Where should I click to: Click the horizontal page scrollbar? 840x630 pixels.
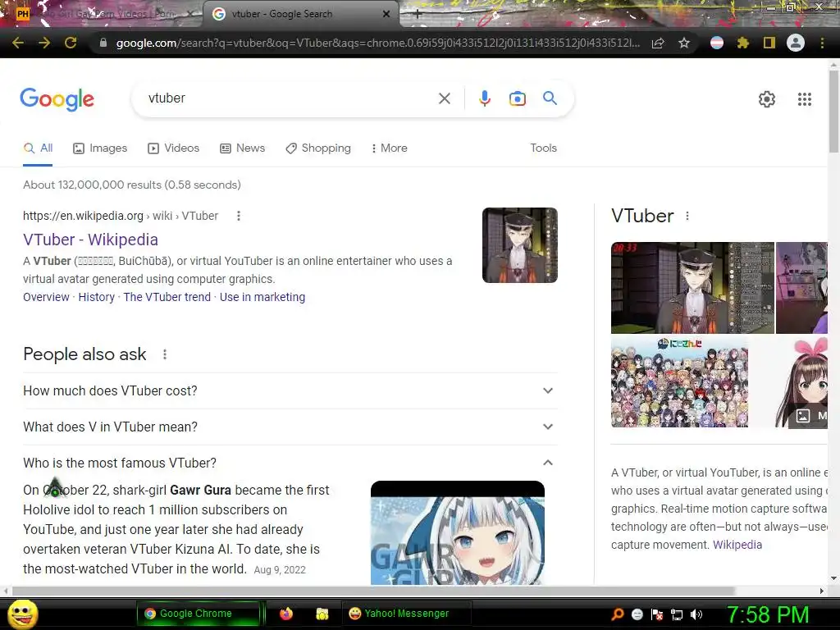tap(373, 591)
